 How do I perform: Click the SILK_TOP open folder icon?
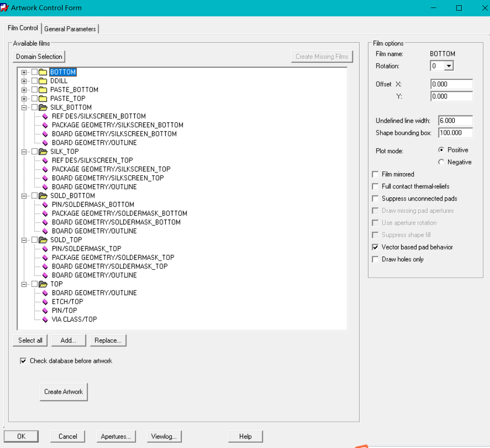(x=43, y=152)
